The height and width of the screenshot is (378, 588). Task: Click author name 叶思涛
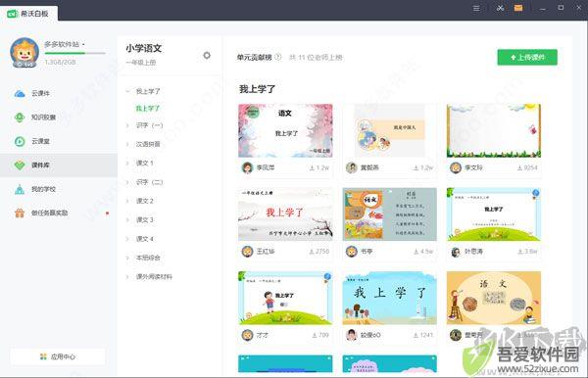[x=474, y=252]
